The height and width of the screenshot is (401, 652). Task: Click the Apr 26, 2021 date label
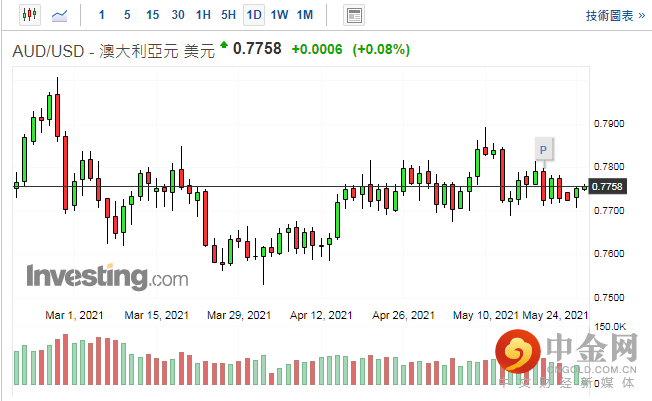pos(403,315)
